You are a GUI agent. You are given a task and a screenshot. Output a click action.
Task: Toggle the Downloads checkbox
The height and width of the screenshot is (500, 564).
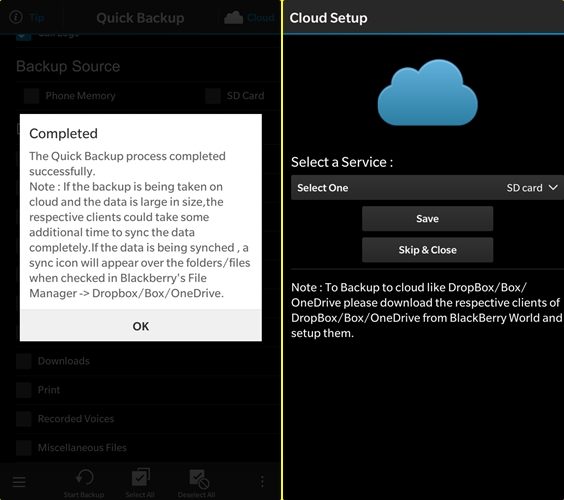[24, 361]
